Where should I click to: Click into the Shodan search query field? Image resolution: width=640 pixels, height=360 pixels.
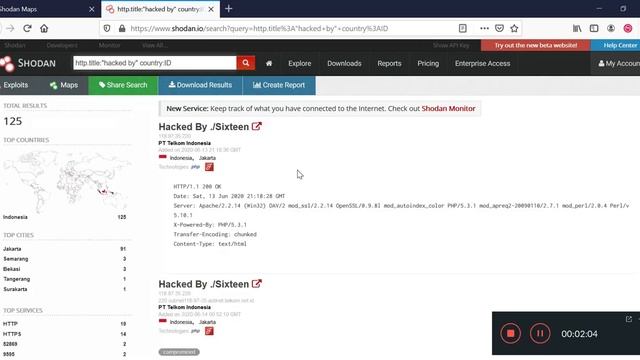click(155, 63)
